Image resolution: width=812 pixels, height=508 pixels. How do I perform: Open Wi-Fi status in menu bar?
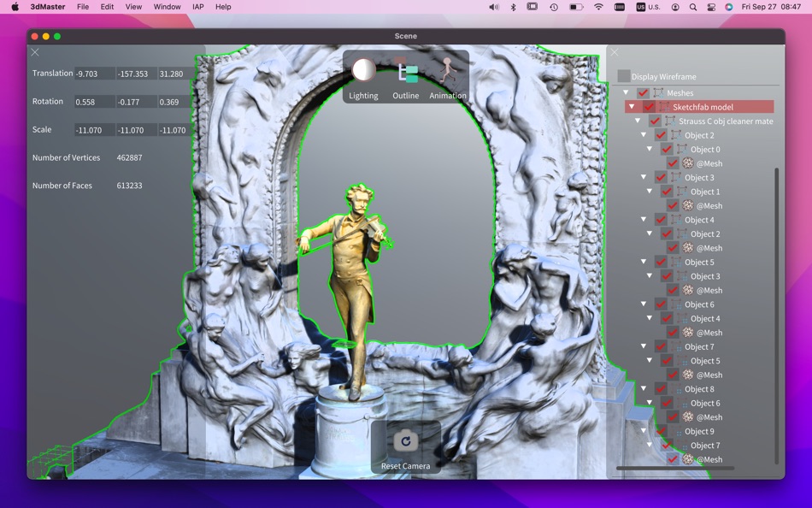coord(598,7)
